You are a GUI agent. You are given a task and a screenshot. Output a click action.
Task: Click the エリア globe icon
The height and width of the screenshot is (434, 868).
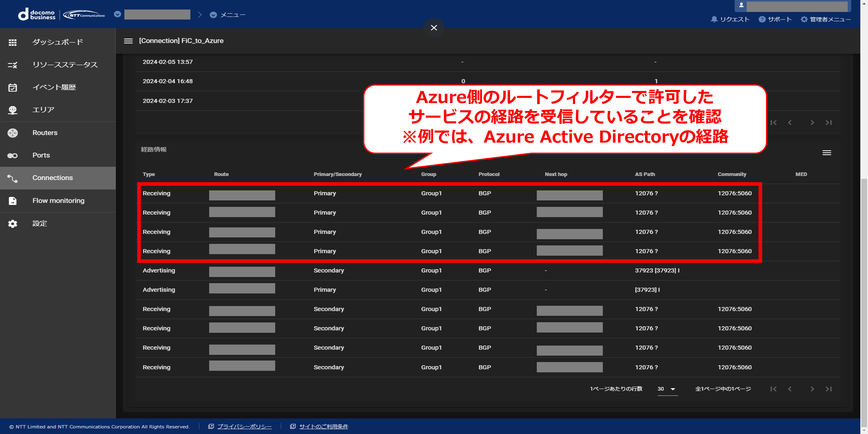click(13, 110)
